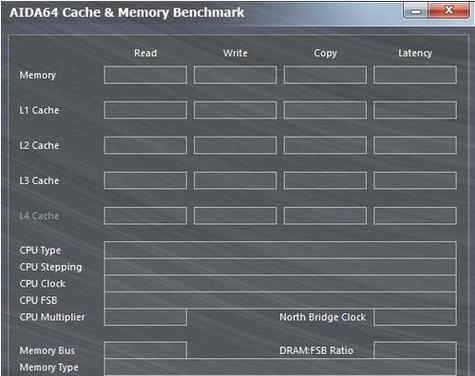
Task: Click the L2 Cache Read field
Action: coord(145,145)
